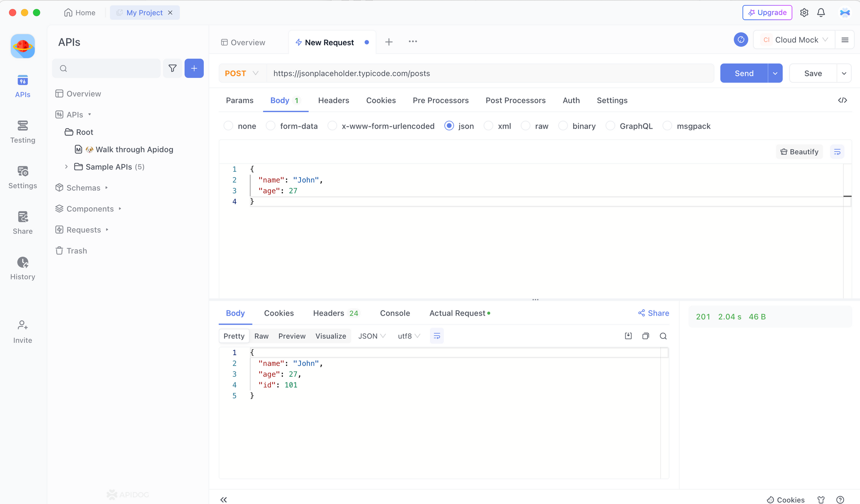Open the Send button dropdown arrow
Image resolution: width=860 pixels, height=504 pixels.
click(775, 73)
